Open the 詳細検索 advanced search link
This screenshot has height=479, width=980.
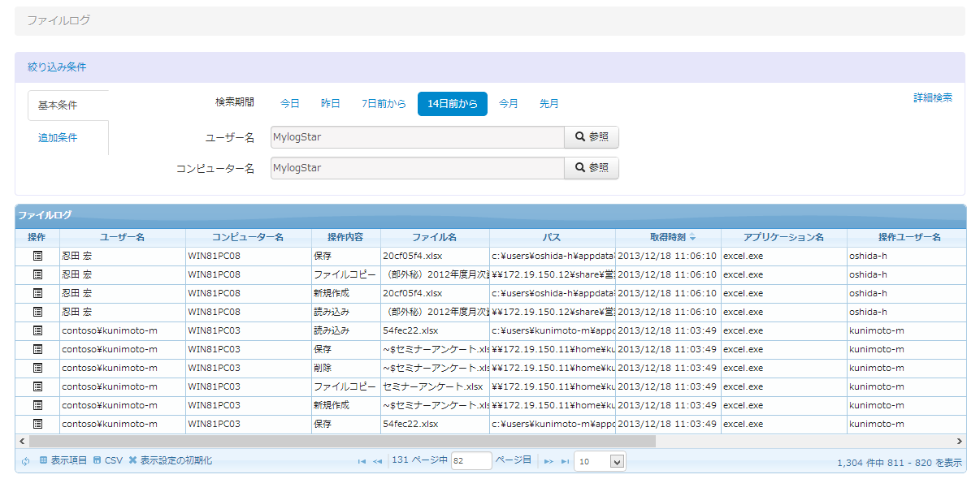933,97
